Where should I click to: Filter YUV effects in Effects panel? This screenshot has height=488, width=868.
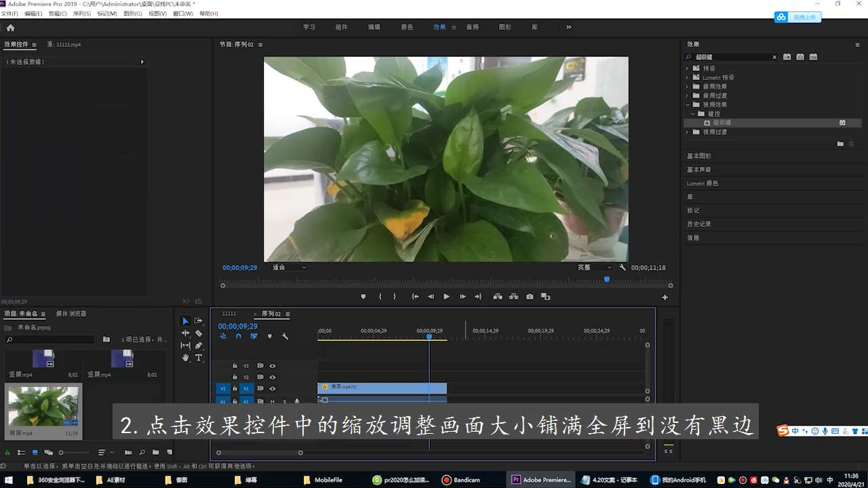tap(813, 57)
